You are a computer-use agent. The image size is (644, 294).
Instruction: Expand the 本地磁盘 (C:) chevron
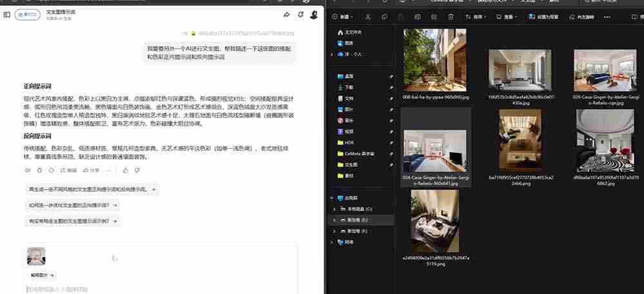coord(335,209)
